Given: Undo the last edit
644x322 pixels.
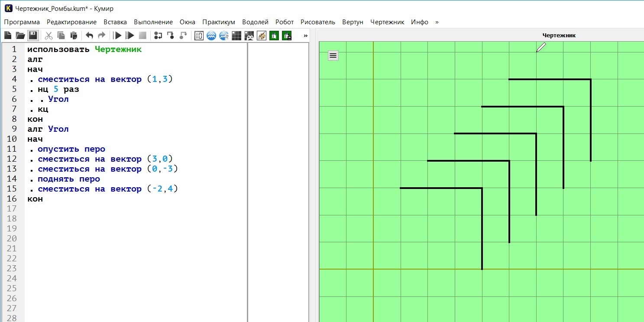Looking at the screenshot, I should click(x=89, y=36).
